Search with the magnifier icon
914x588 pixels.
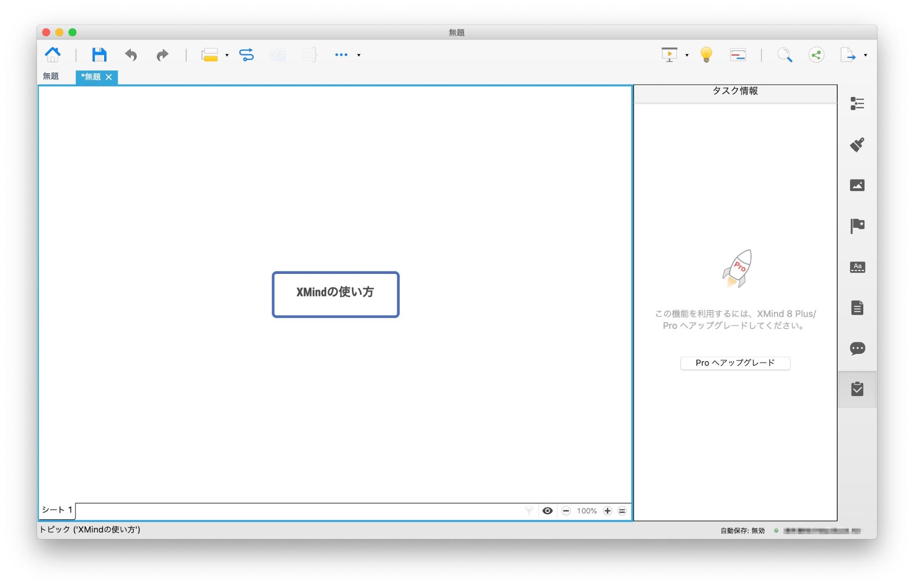click(785, 55)
